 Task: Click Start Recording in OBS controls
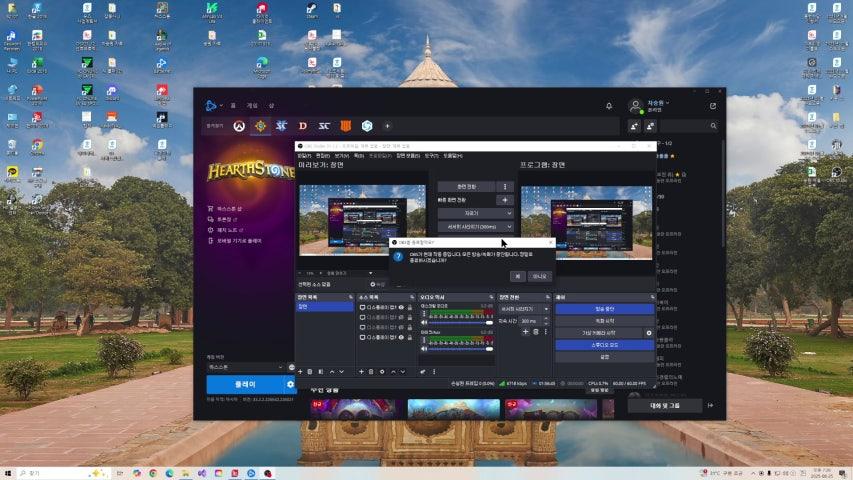[x=604, y=321]
